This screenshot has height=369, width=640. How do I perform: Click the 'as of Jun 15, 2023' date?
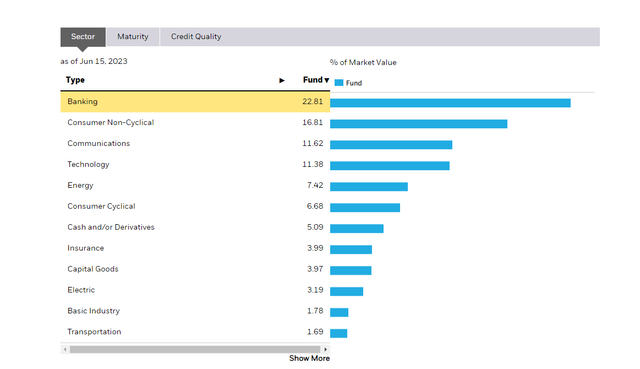(94, 62)
